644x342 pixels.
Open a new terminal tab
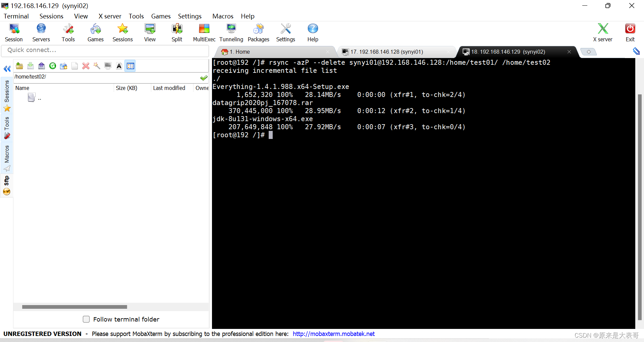588,52
